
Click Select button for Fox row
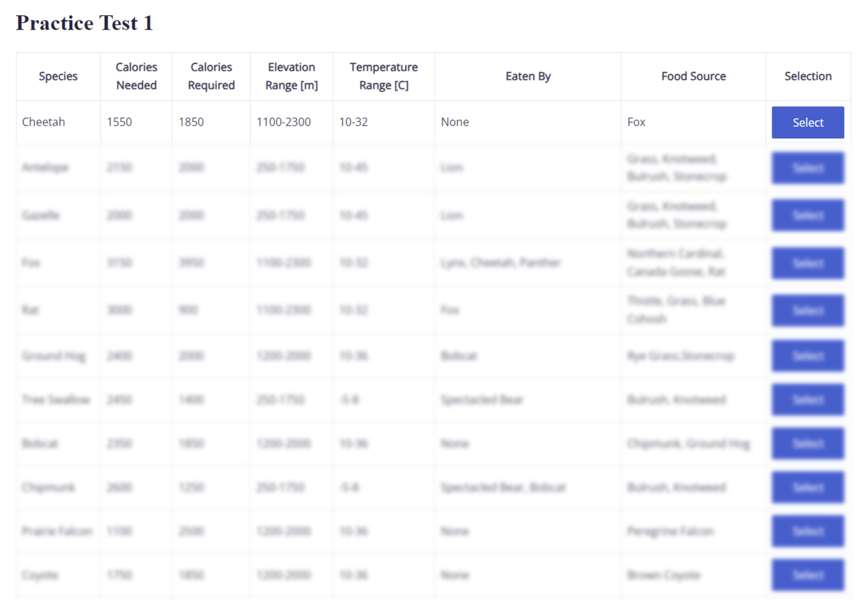(x=807, y=263)
